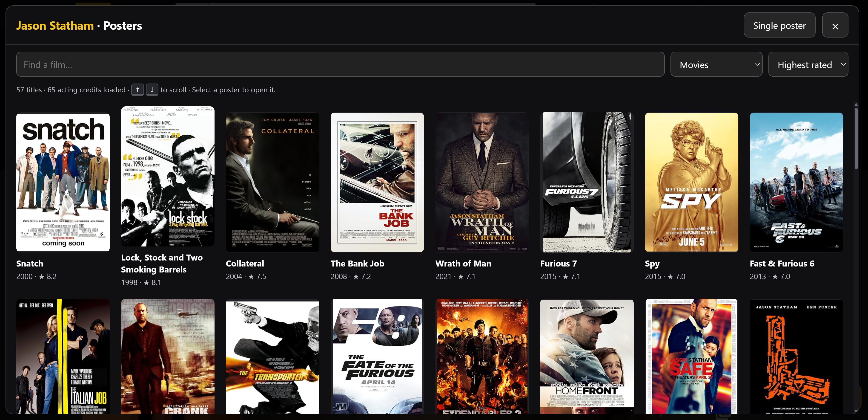
Task: Click The Bank Job title text
Action: [x=357, y=264]
